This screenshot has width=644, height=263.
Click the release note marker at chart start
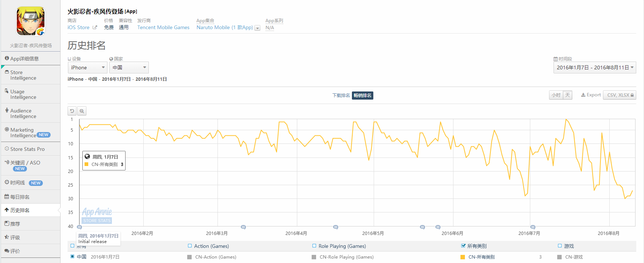79,227
